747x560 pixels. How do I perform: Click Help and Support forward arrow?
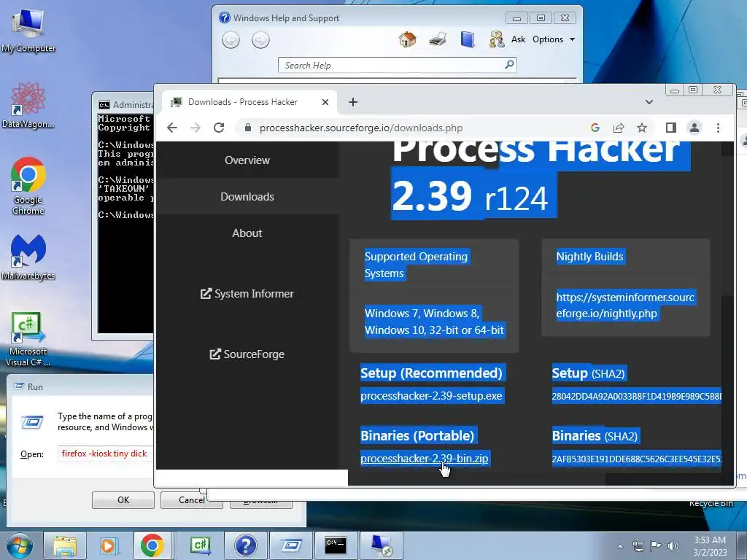pyautogui.click(x=260, y=39)
